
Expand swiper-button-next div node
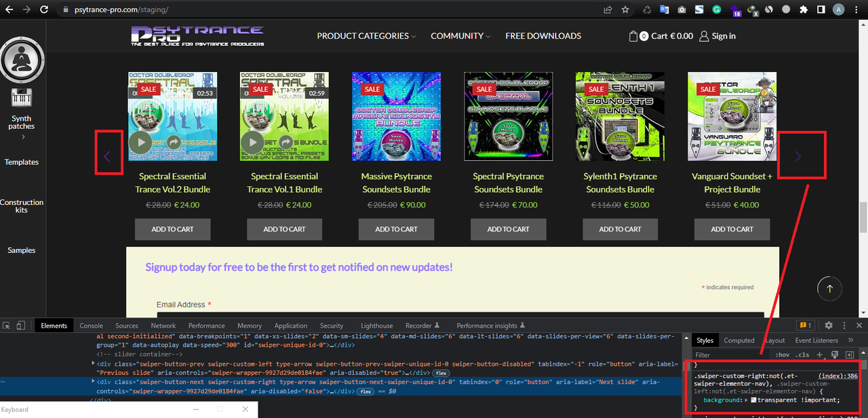tap(93, 382)
